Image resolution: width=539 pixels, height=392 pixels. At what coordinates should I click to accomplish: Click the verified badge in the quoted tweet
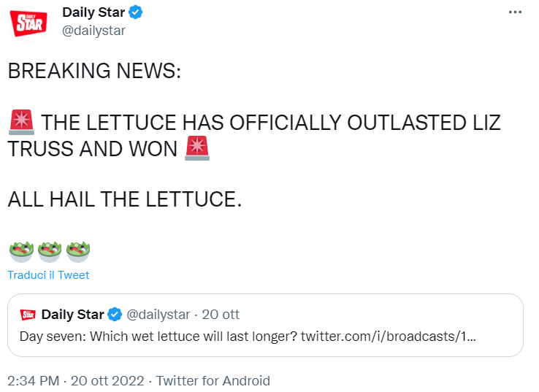tap(115, 315)
